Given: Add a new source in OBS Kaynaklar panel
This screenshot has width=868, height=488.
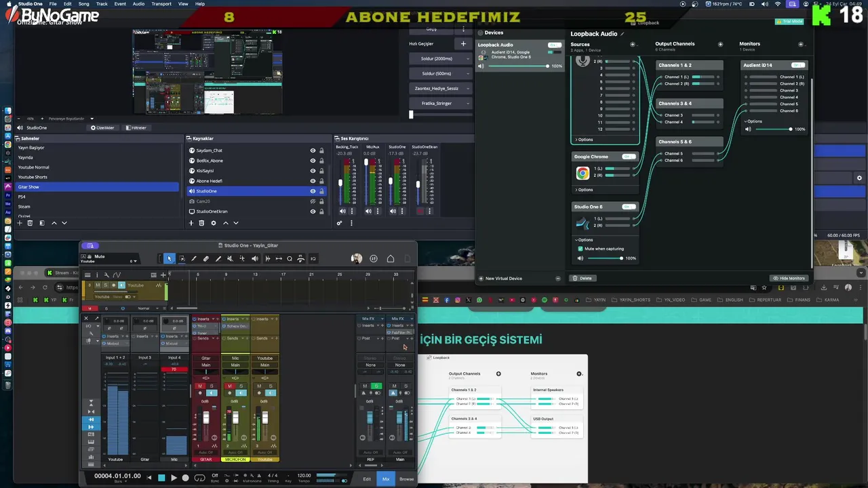Looking at the screenshot, I should (191, 223).
